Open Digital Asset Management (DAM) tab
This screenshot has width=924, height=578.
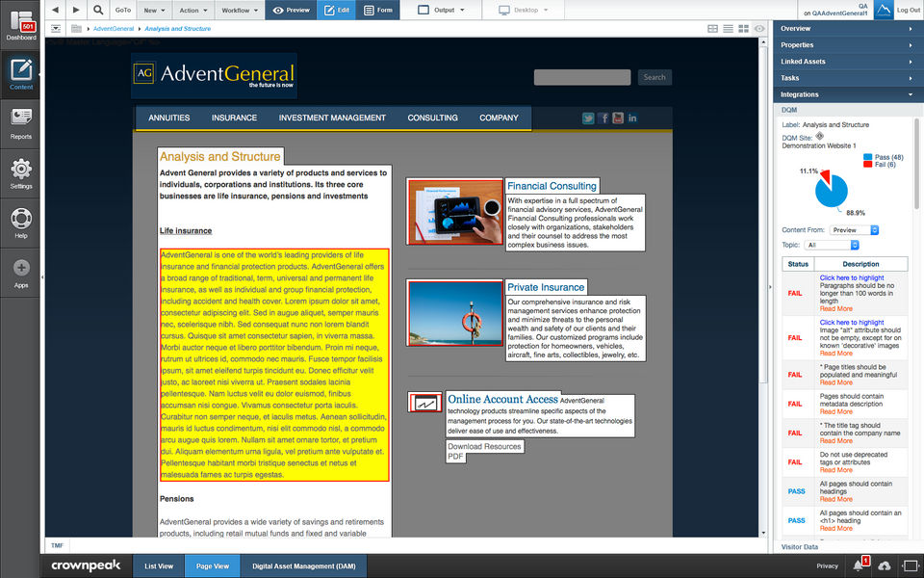click(304, 566)
